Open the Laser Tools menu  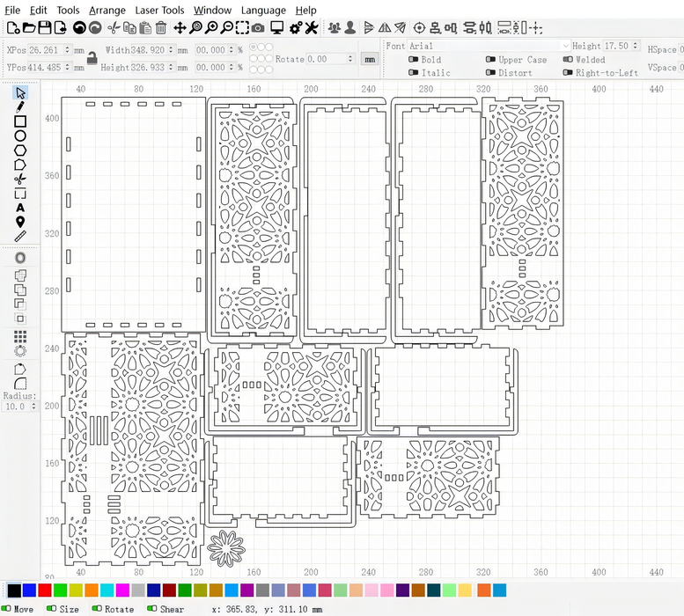pyautogui.click(x=159, y=10)
